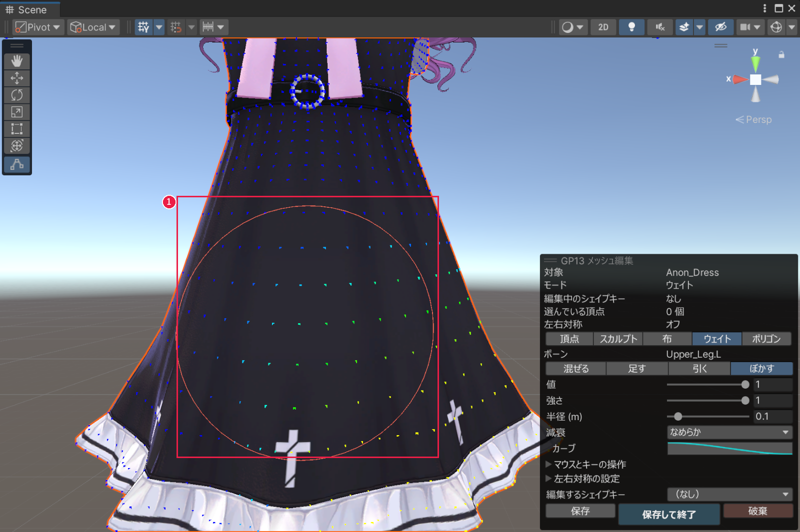Switch to 布 tab

pos(667,339)
